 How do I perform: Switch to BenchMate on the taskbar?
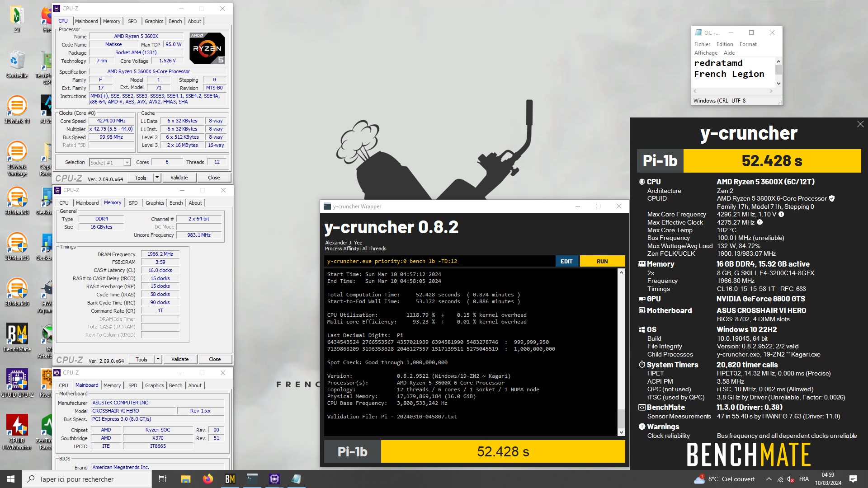(x=230, y=479)
